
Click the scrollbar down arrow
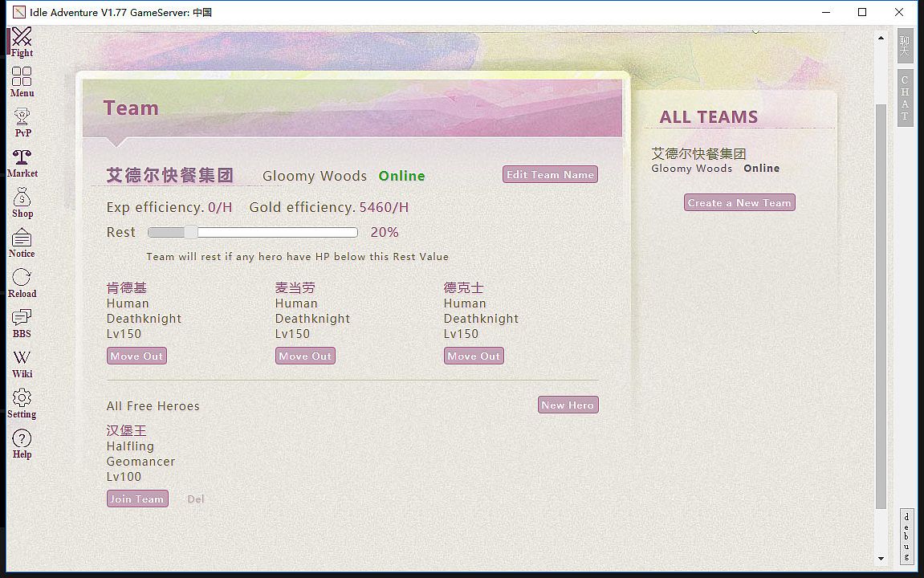point(881,559)
